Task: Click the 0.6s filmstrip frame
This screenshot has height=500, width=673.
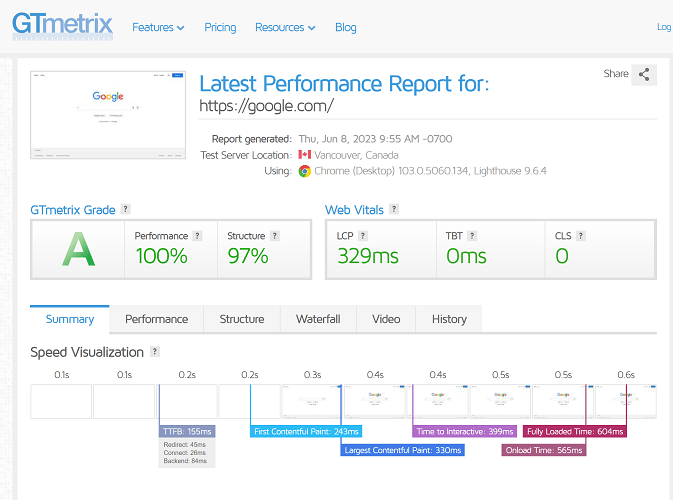Action: pyautogui.click(x=625, y=401)
